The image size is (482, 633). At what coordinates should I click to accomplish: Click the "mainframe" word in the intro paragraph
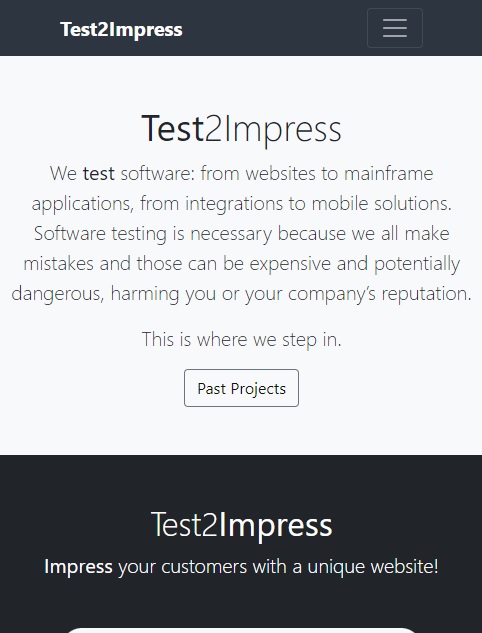pos(388,174)
